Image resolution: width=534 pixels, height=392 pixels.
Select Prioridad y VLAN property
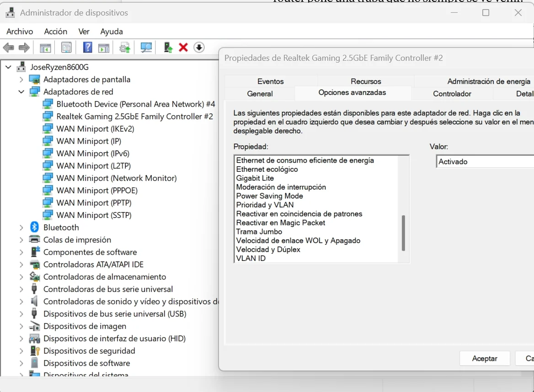click(265, 205)
